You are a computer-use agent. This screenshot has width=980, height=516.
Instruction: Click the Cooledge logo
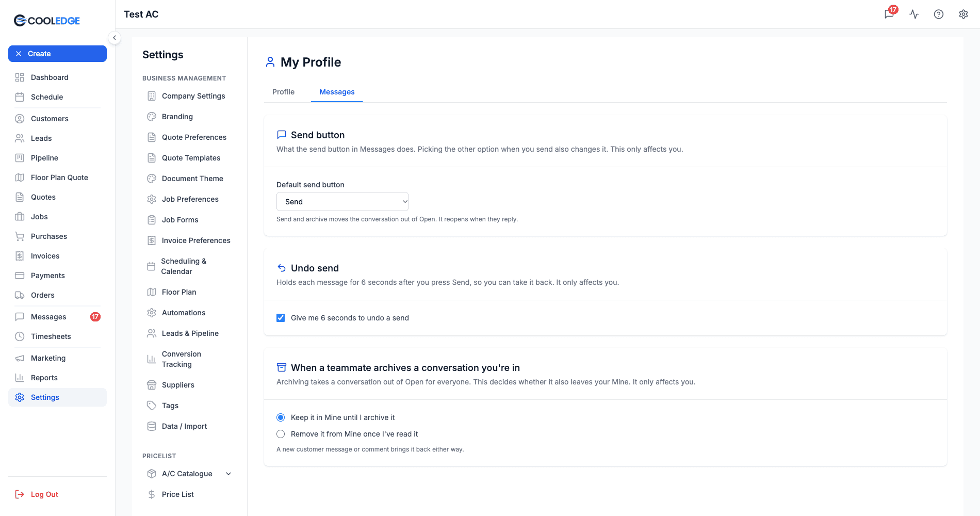coord(47,21)
